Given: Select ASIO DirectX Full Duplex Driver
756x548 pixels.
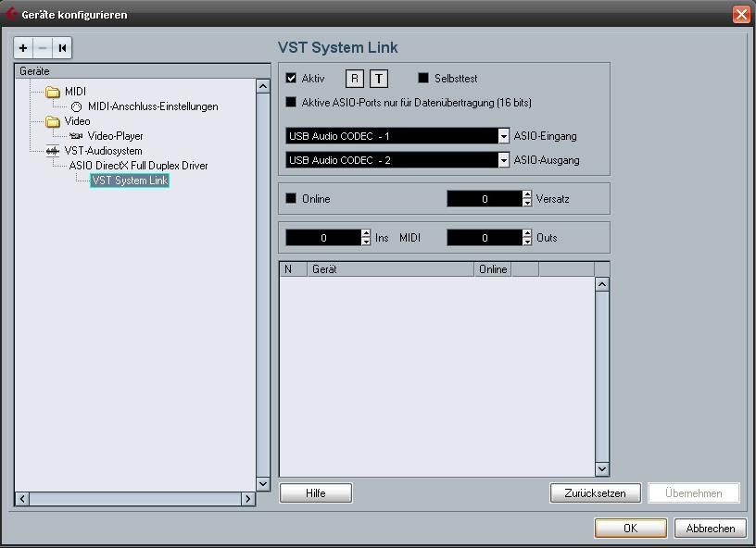Looking at the screenshot, I should 138,166.
